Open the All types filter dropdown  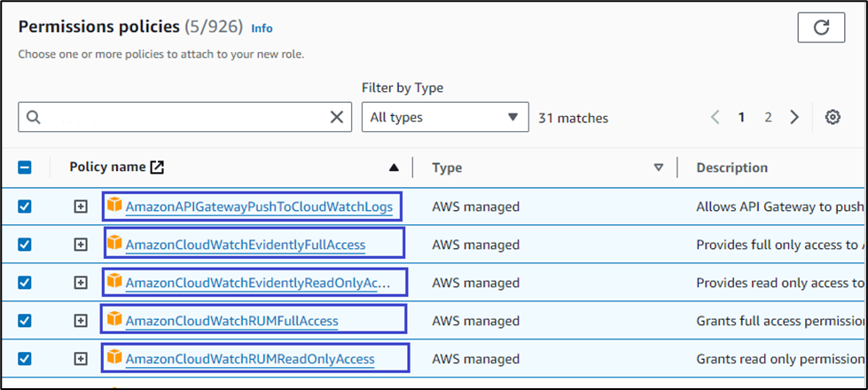pyautogui.click(x=444, y=117)
